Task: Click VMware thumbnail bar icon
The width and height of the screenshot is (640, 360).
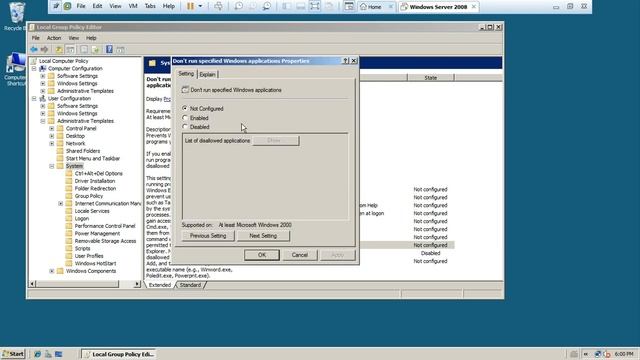Action: click(x=300, y=6)
